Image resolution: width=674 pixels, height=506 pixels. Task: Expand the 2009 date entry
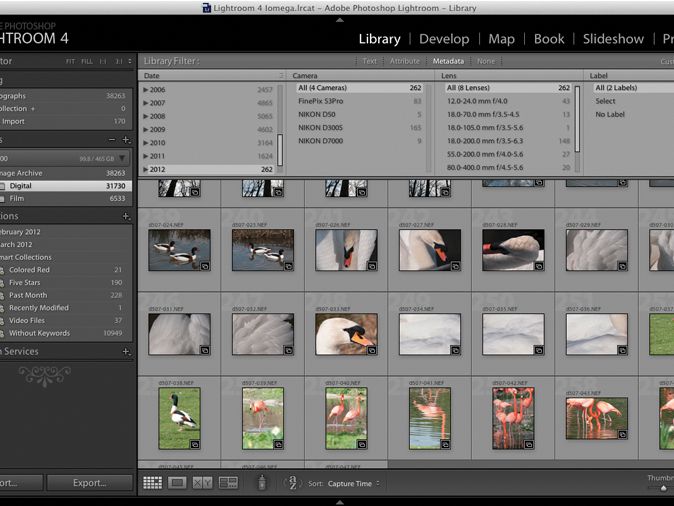(x=146, y=129)
